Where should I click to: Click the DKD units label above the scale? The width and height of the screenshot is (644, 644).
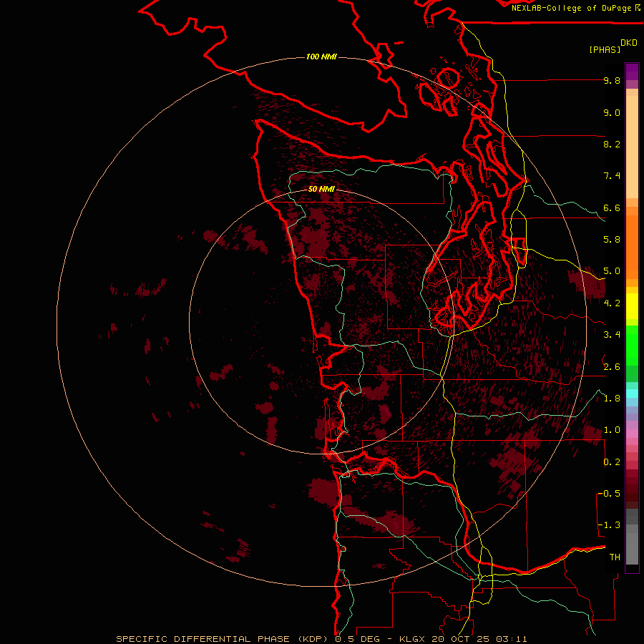[x=629, y=43]
